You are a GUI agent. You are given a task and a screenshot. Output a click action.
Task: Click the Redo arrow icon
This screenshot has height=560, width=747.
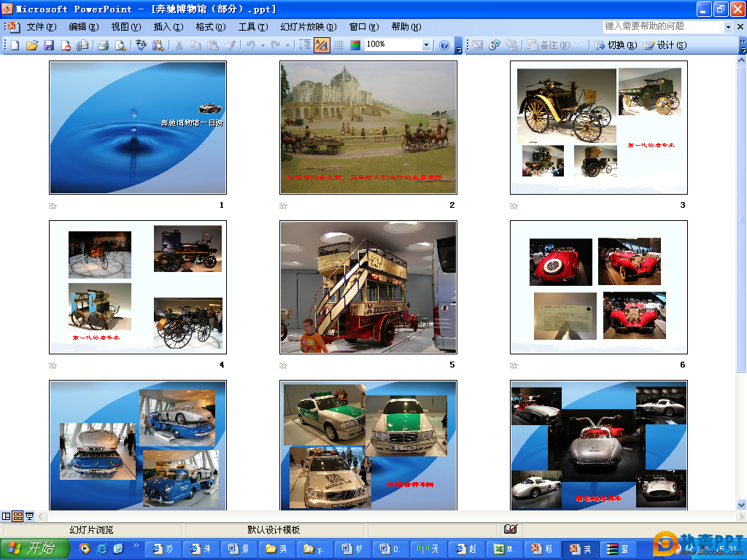[275, 45]
